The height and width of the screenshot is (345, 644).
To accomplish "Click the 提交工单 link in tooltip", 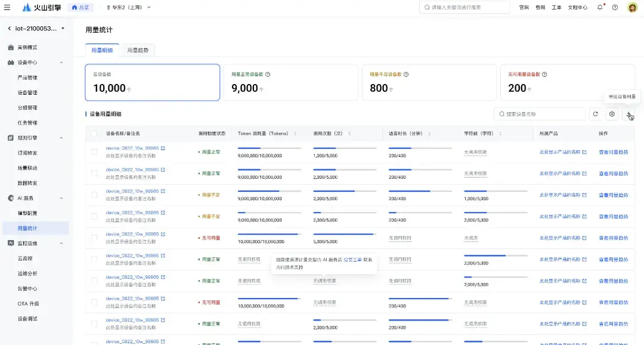I will 352,260.
